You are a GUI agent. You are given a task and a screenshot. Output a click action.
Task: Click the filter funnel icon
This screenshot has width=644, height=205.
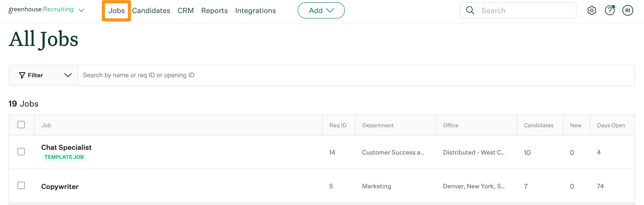pyautogui.click(x=22, y=75)
